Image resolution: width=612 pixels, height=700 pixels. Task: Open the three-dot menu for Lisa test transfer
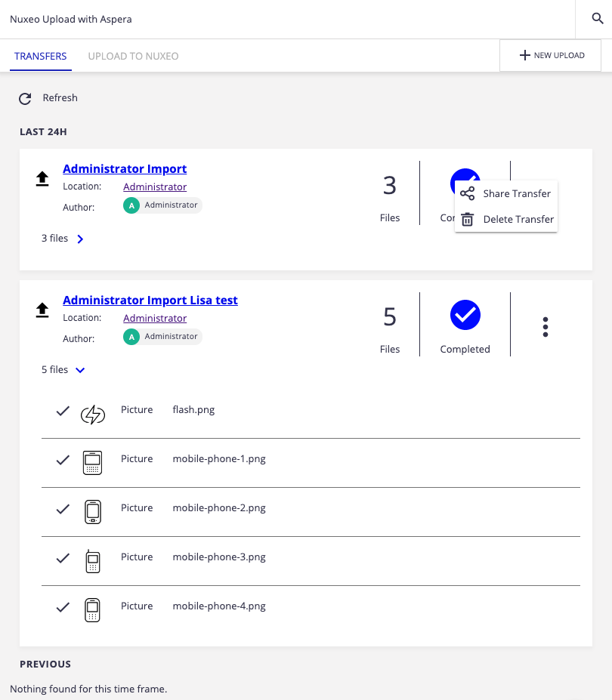[545, 326]
